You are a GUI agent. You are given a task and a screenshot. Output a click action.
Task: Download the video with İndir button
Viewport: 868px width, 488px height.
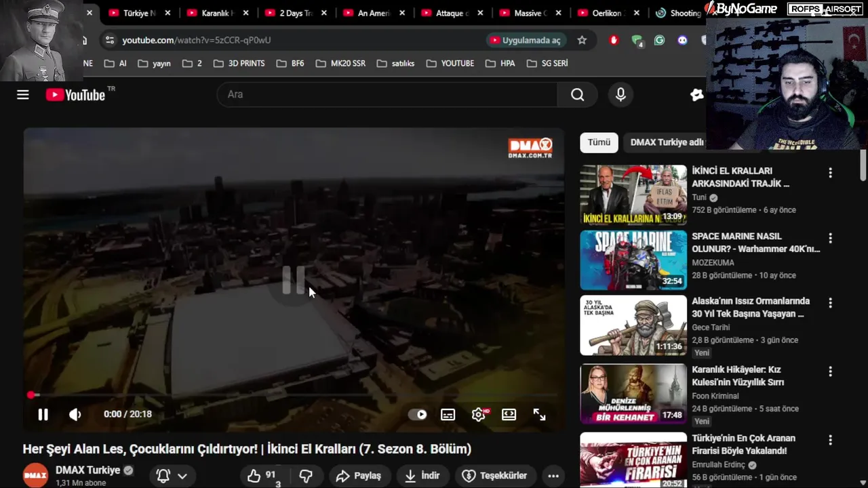coord(422,476)
